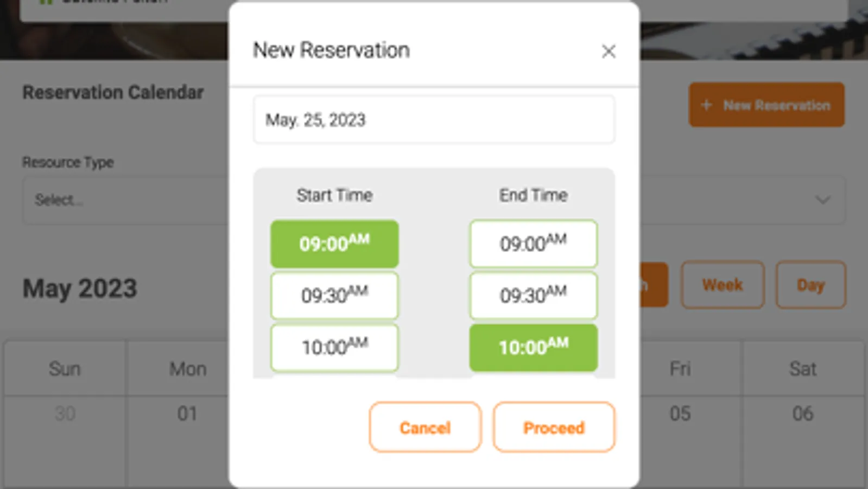This screenshot has width=868, height=489.
Task: Choose 10:00 AM as end time
Action: (x=533, y=347)
